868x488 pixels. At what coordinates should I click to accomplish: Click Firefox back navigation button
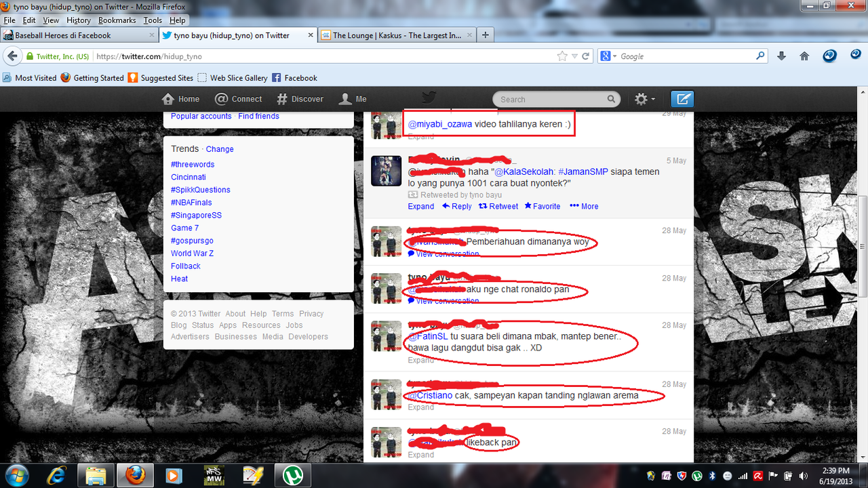(x=12, y=56)
